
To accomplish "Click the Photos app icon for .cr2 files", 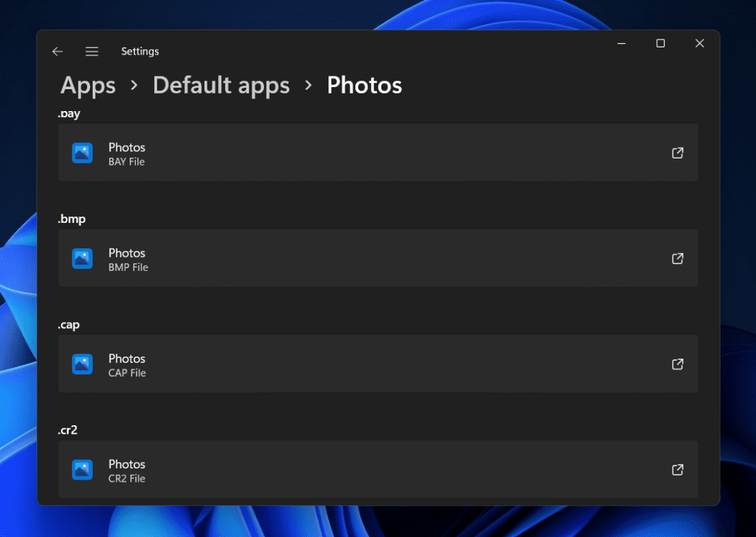I will coord(82,469).
